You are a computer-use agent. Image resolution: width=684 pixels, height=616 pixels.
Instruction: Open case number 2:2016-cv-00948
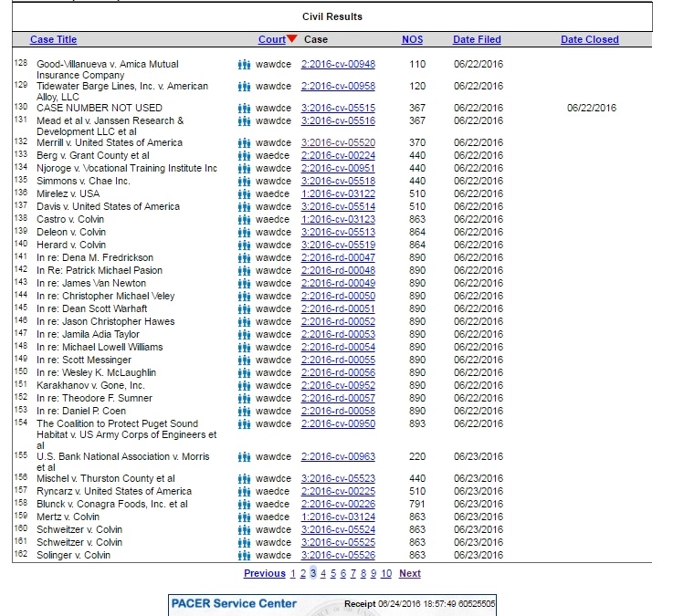[x=338, y=65]
